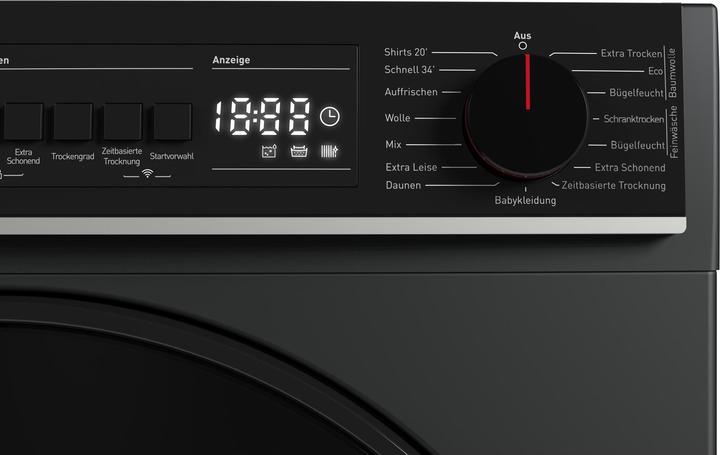Select the Schranktrocken program label
The image size is (720, 455).
(x=634, y=119)
